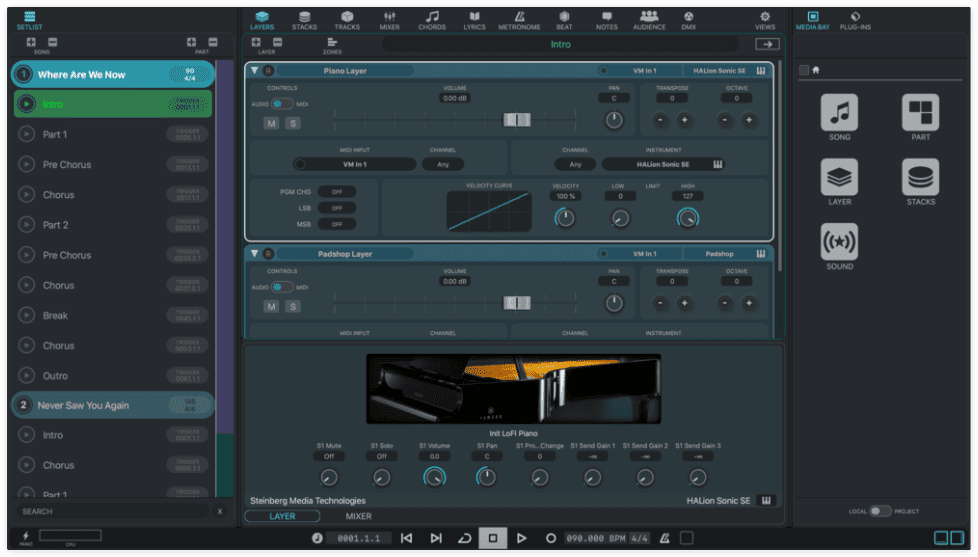Mute the Piano Layer
This screenshot has width=978, height=557.
(271, 123)
